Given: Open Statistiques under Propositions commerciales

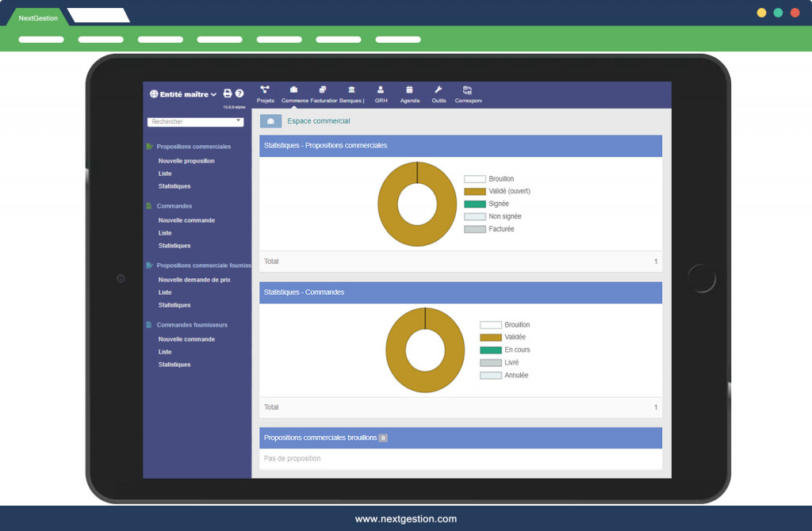Looking at the screenshot, I should point(174,186).
